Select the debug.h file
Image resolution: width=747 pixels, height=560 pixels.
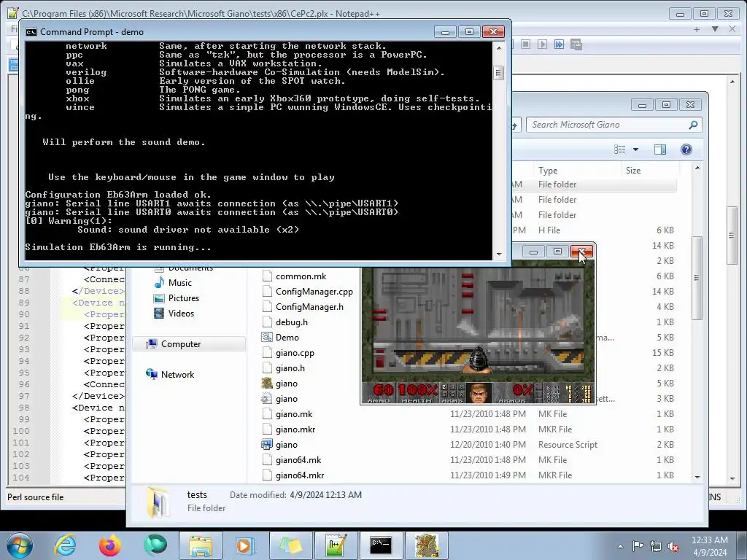pyautogui.click(x=292, y=322)
